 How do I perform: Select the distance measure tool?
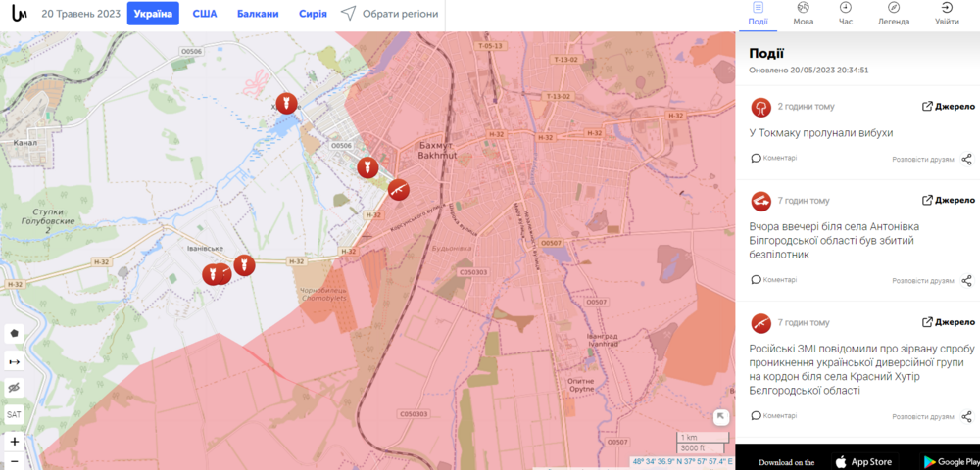15,360
